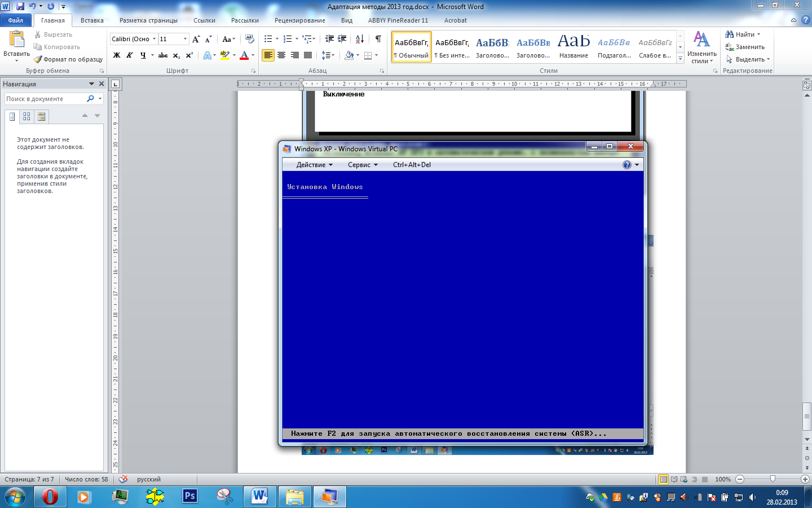The image size is (812, 508).
Task: Open Действие menu in Virtual PC window
Action: pyautogui.click(x=314, y=165)
